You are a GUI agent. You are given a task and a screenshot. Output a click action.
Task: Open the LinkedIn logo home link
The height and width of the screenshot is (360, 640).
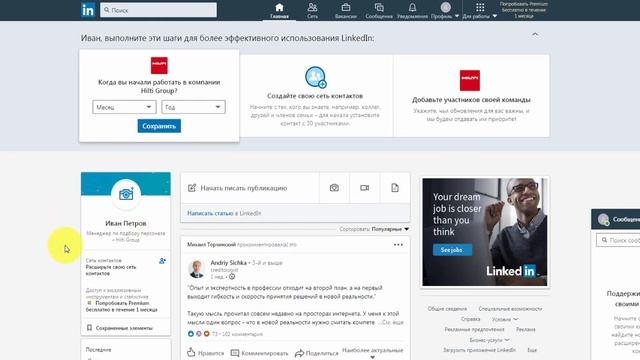(88, 10)
